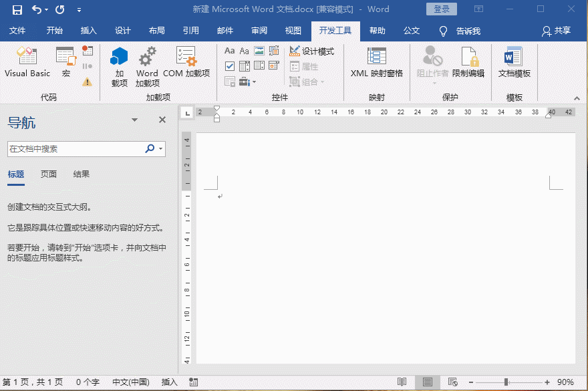The height and width of the screenshot is (391, 588).
Task: Switch to the 插入 tab
Action: [88, 31]
